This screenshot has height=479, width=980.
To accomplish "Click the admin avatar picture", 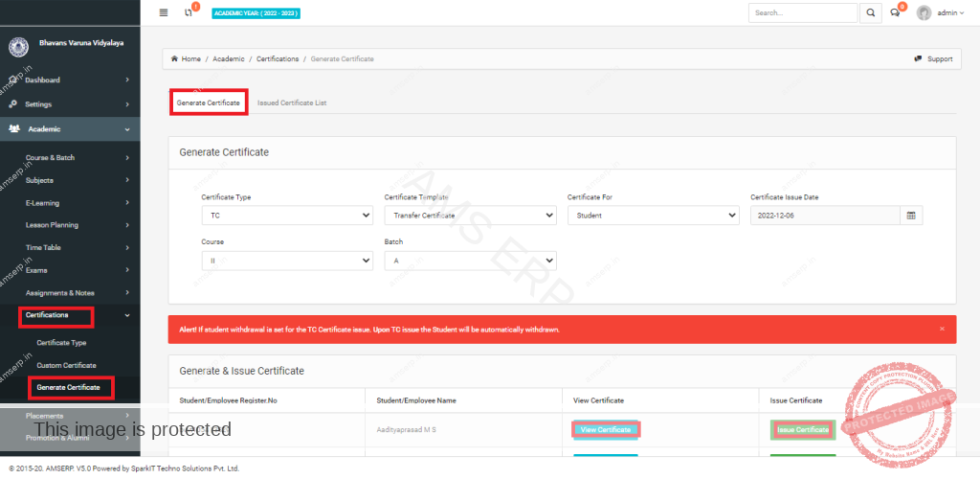I will (924, 12).
